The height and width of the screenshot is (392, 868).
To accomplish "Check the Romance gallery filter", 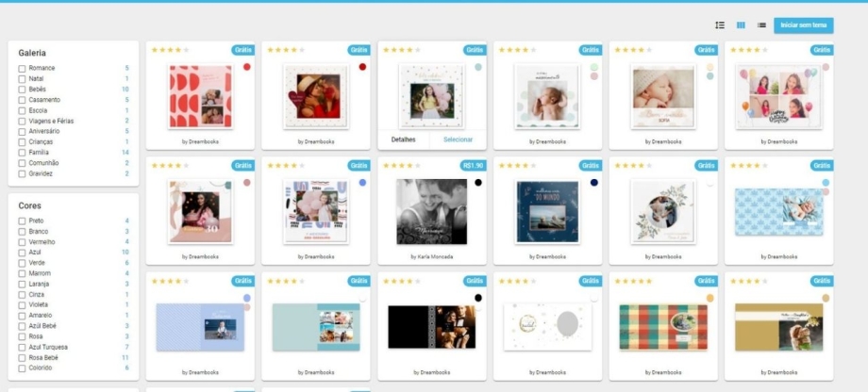I will [x=22, y=69].
